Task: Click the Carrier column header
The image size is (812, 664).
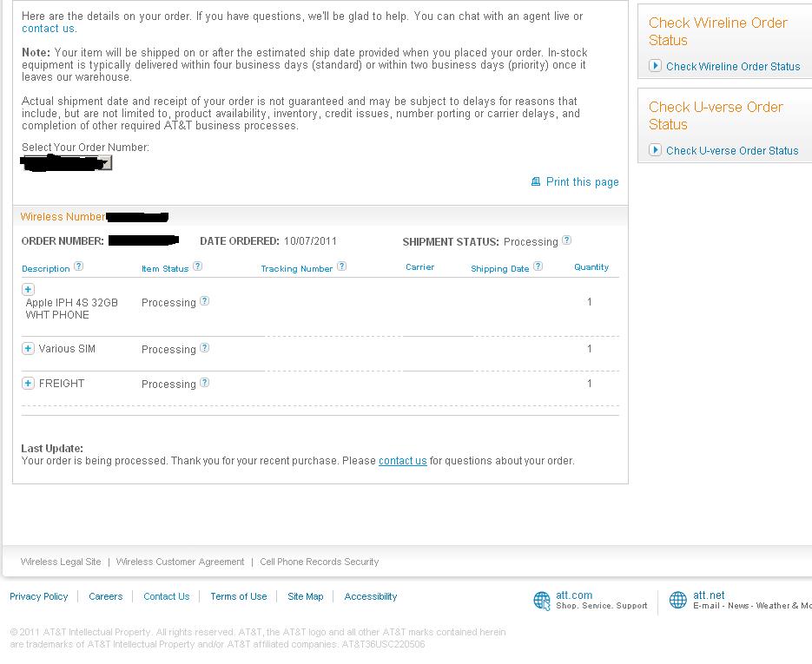Action: pos(419,267)
